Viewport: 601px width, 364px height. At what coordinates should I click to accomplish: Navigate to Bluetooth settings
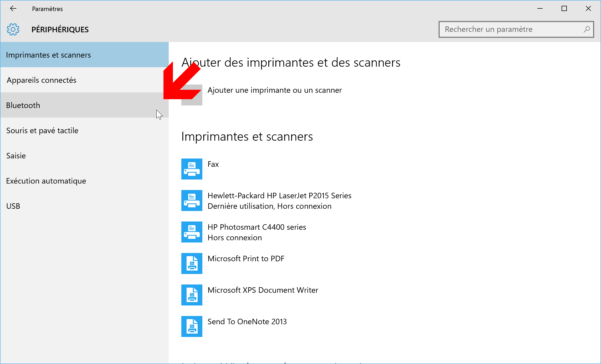85,105
